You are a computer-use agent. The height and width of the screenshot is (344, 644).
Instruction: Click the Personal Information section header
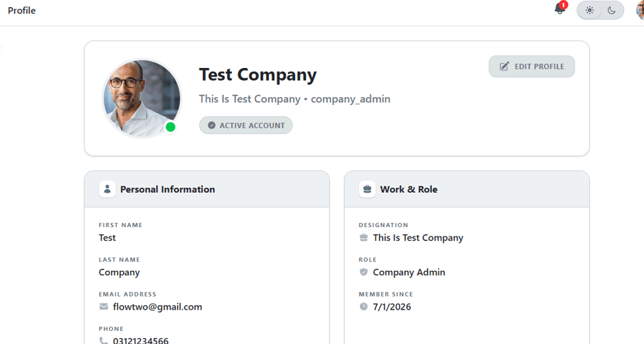207,189
